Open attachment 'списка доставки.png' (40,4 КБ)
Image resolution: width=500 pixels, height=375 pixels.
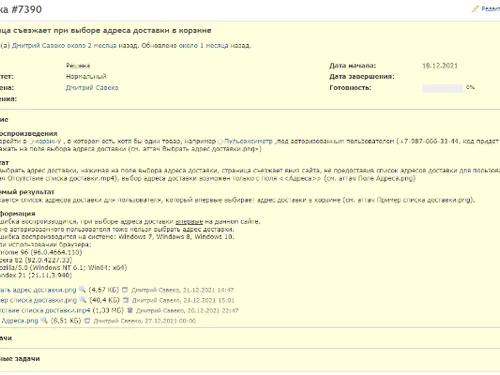point(38,300)
